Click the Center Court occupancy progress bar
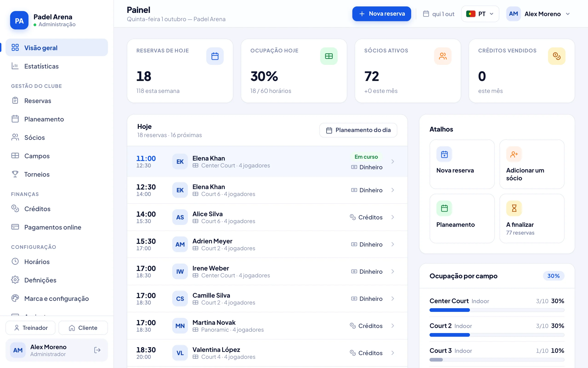This screenshot has height=368, width=588. pos(497,310)
